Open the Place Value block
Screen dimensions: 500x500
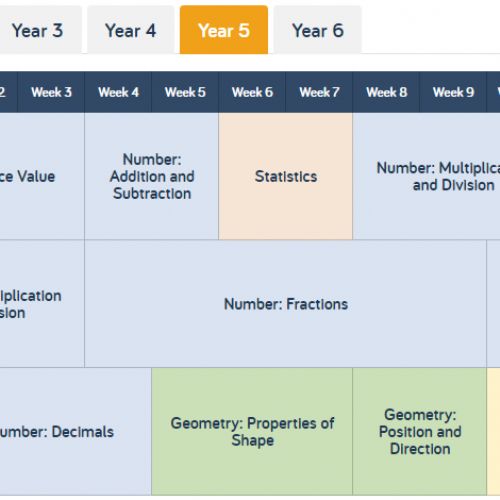point(42,176)
